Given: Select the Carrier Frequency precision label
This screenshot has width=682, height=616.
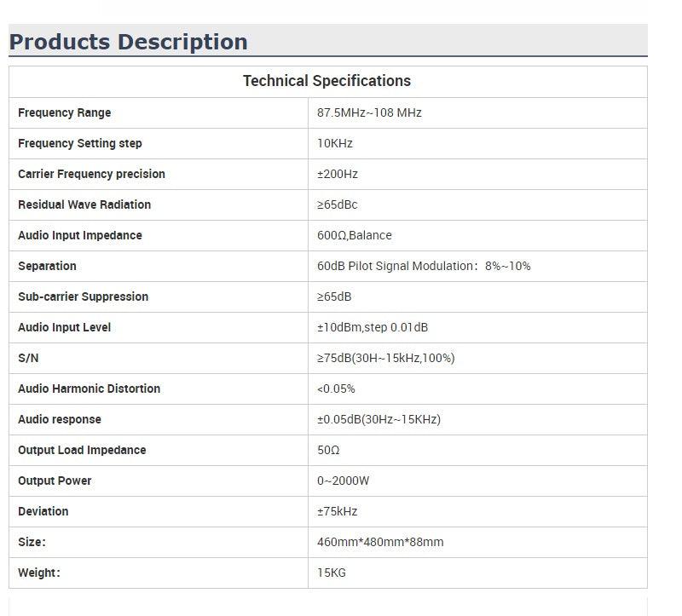Looking at the screenshot, I should point(91,174).
